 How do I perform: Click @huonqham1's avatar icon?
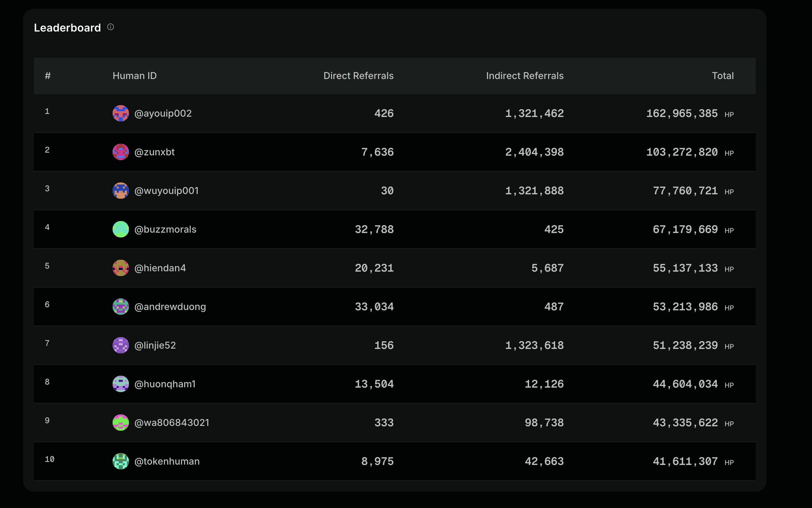121,384
